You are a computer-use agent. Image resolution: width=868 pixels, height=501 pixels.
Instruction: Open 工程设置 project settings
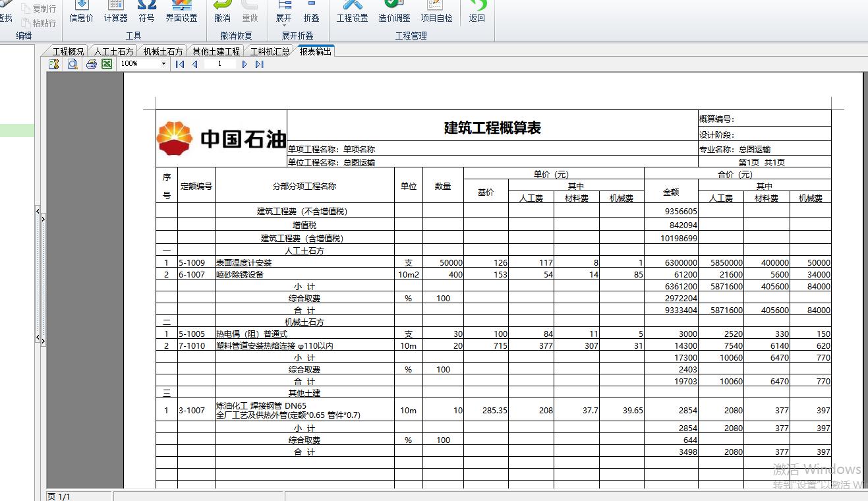(x=353, y=12)
